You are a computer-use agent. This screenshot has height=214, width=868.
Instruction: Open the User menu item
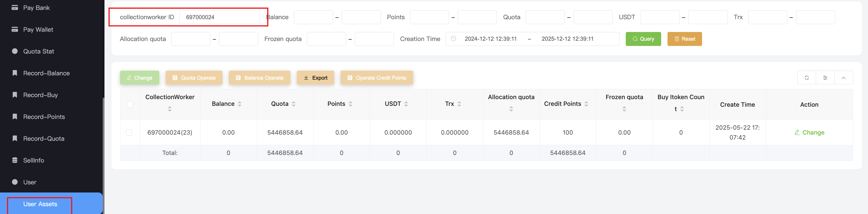(x=30, y=182)
